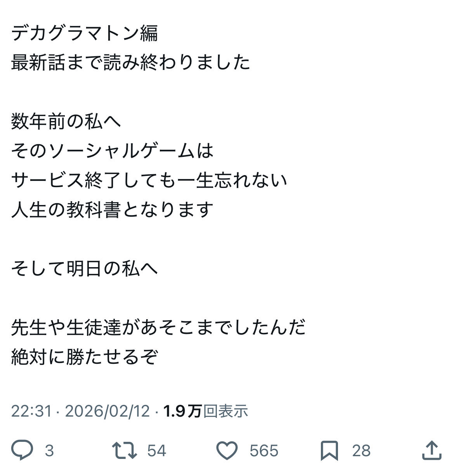The image size is (454, 476).
Task: Click the line 最新話まで読み終わりました
Action: pyautogui.click(x=131, y=63)
